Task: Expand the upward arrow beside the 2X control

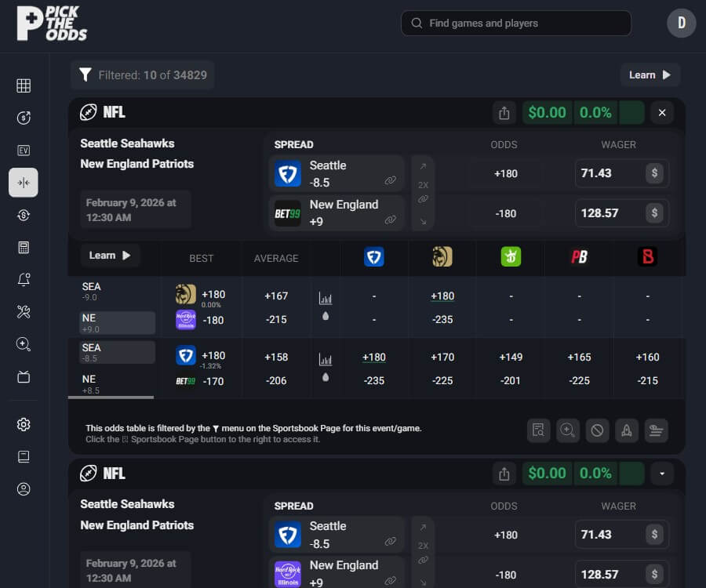Action: tap(423, 165)
